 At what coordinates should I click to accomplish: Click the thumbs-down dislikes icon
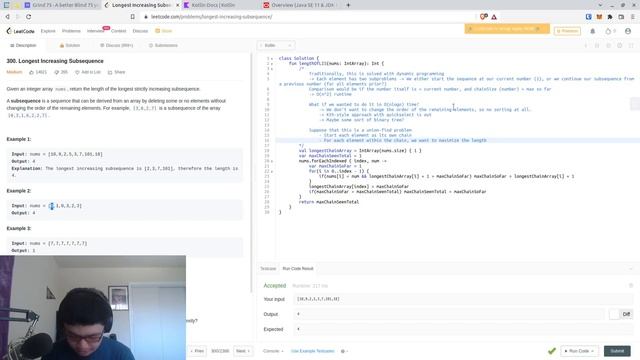pos(57,72)
